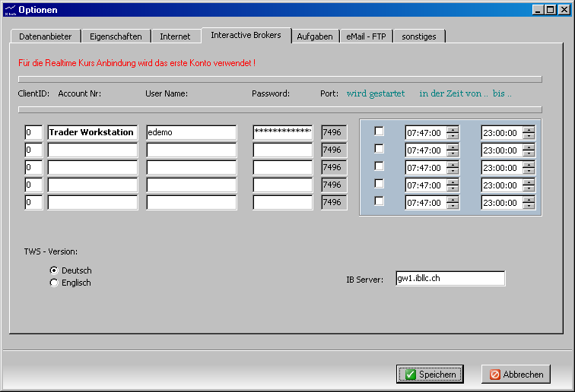Click the fifth row user name field
The image size is (575, 392).
pos(192,202)
